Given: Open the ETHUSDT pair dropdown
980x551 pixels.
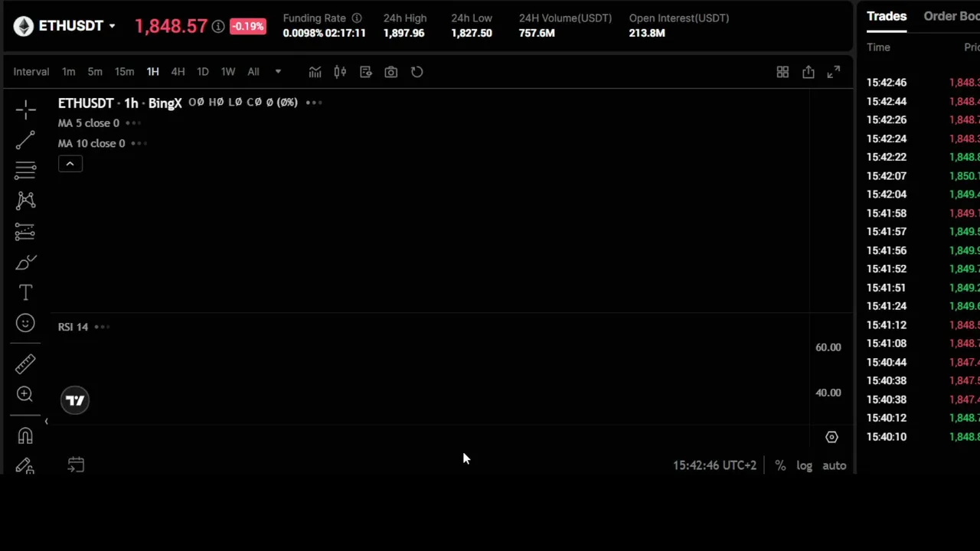Looking at the screenshot, I should point(112,26).
